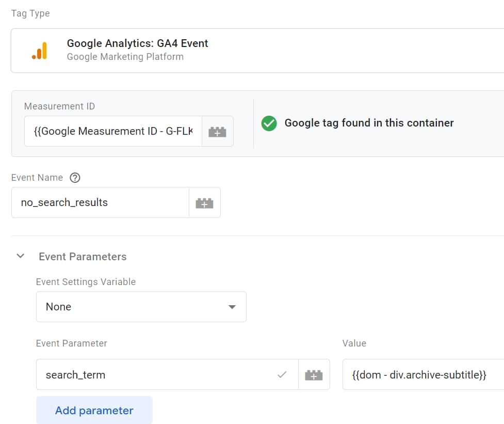Click the green checkmark status icon
The image size is (504, 424).
[x=269, y=123]
